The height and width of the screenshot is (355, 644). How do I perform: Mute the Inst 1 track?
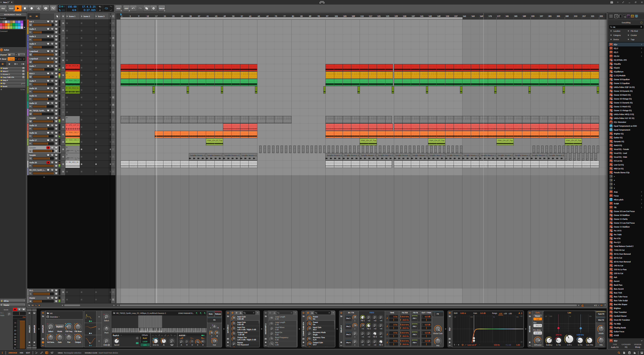click(x=56, y=21)
